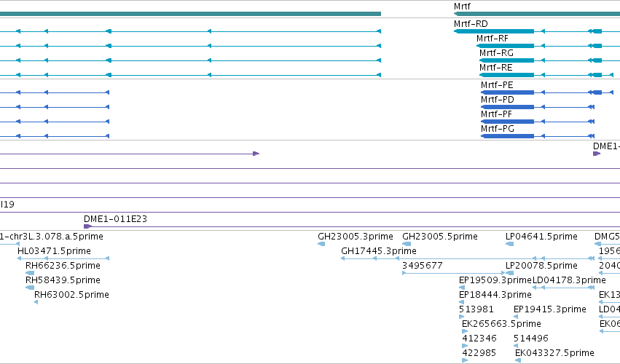The image size is (620, 364).
Task: Click the 422985 arrow glyph
Action: [465, 360]
